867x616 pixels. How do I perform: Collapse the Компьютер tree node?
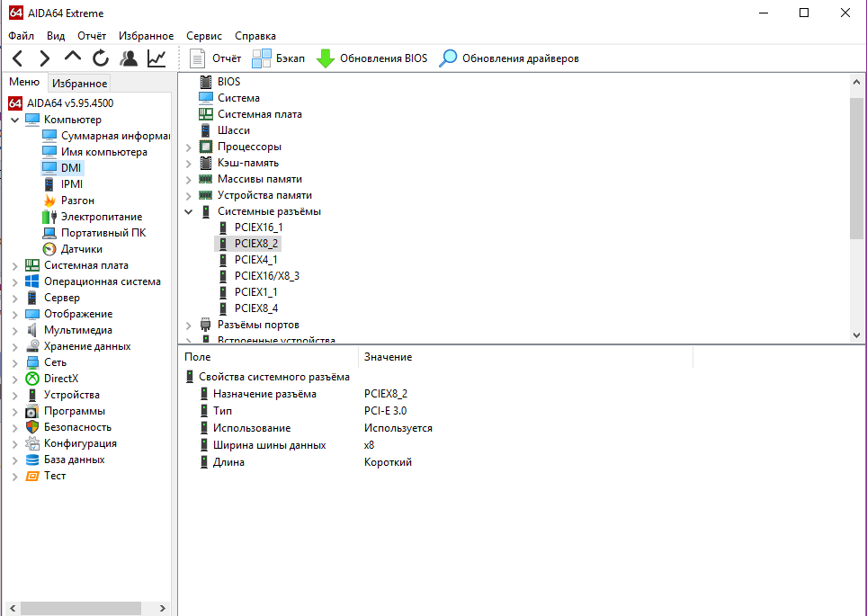[x=15, y=120]
